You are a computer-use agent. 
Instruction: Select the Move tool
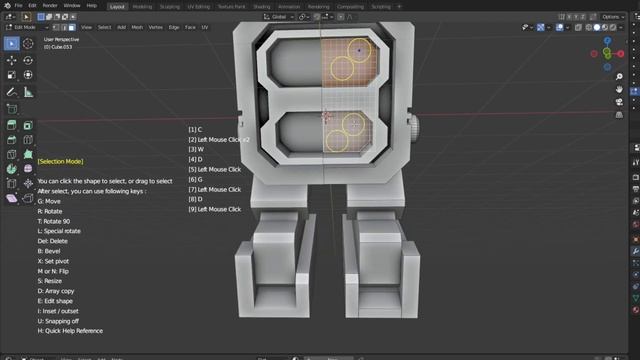(11, 60)
